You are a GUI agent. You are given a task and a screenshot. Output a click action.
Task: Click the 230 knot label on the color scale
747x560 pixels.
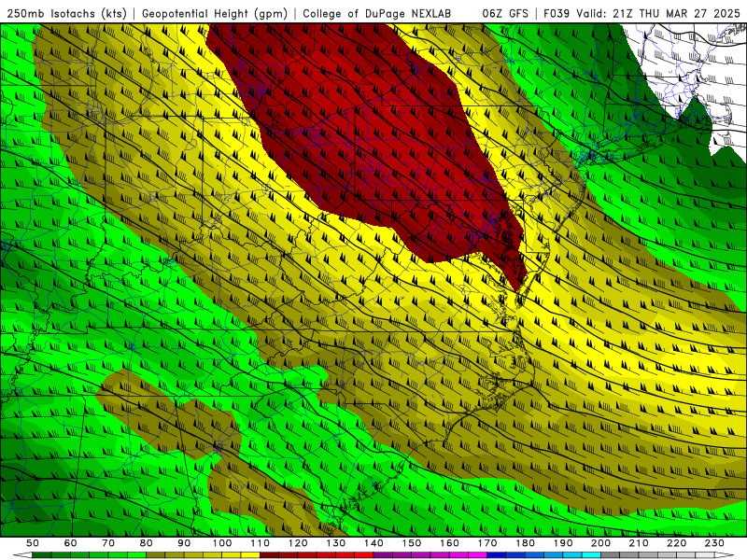[x=714, y=543]
